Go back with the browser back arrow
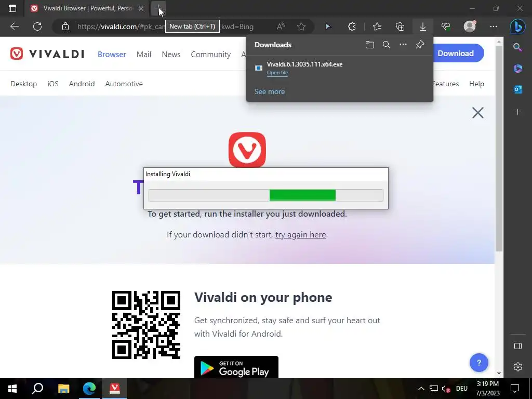532x399 pixels. pyautogui.click(x=14, y=26)
